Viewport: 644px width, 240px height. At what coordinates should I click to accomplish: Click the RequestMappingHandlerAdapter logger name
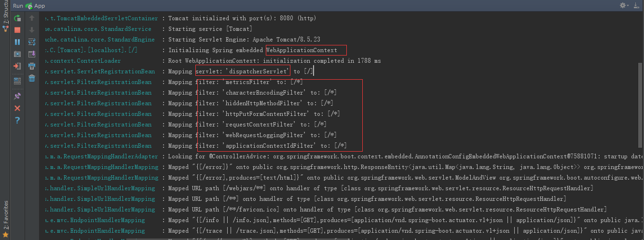coord(101,156)
